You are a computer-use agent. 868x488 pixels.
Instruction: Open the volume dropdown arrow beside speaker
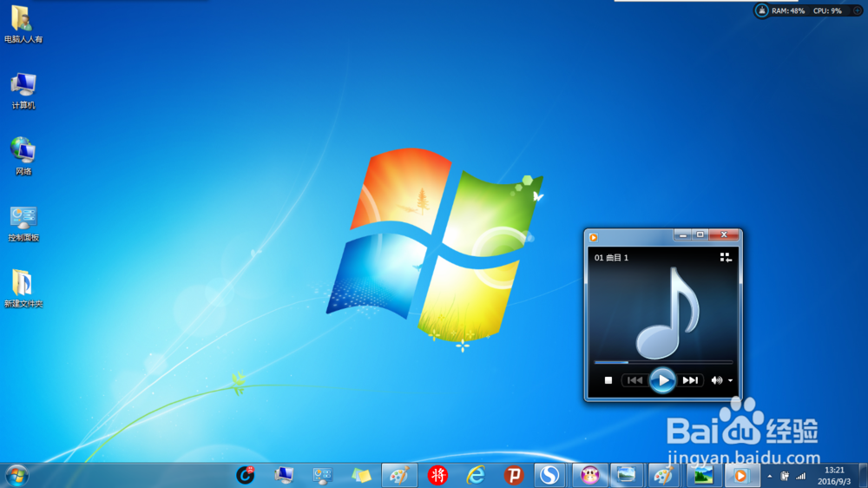click(730, 381)
